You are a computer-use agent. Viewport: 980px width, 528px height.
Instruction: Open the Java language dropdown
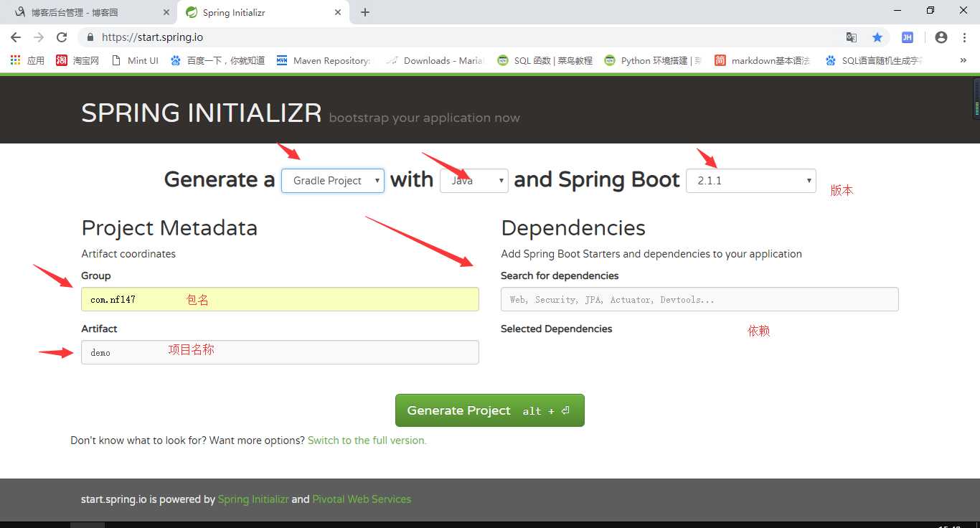(x=474, y=181)
